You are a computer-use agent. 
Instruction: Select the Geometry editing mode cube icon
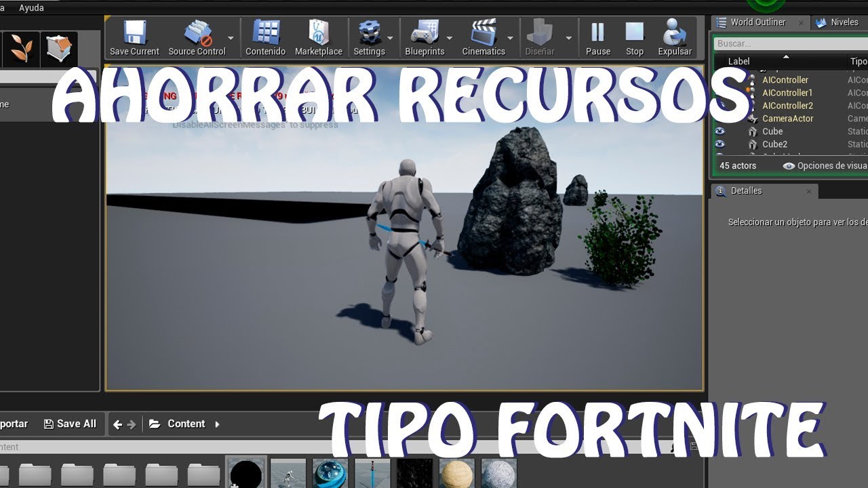[59, 49]
